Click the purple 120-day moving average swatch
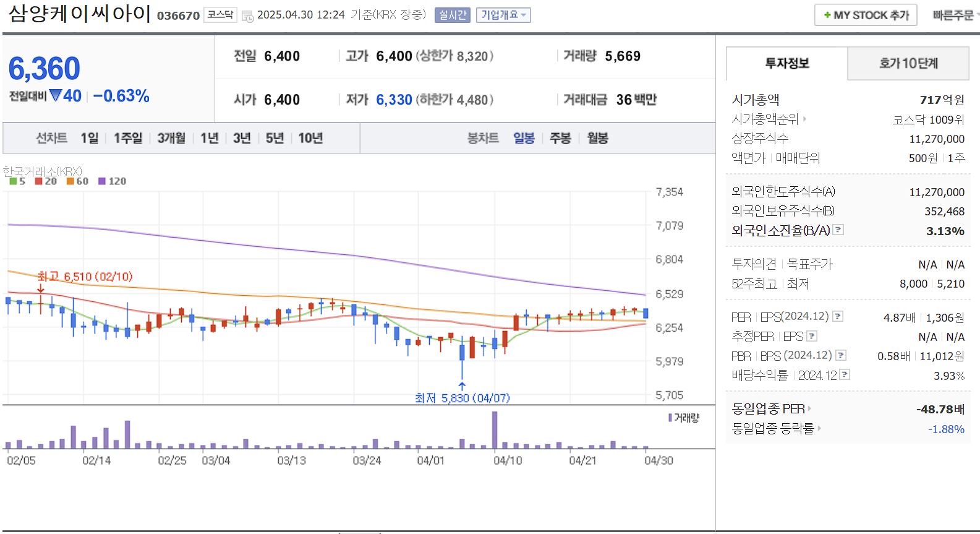Screen dimensions: 980x534 [x=102, y=181]
